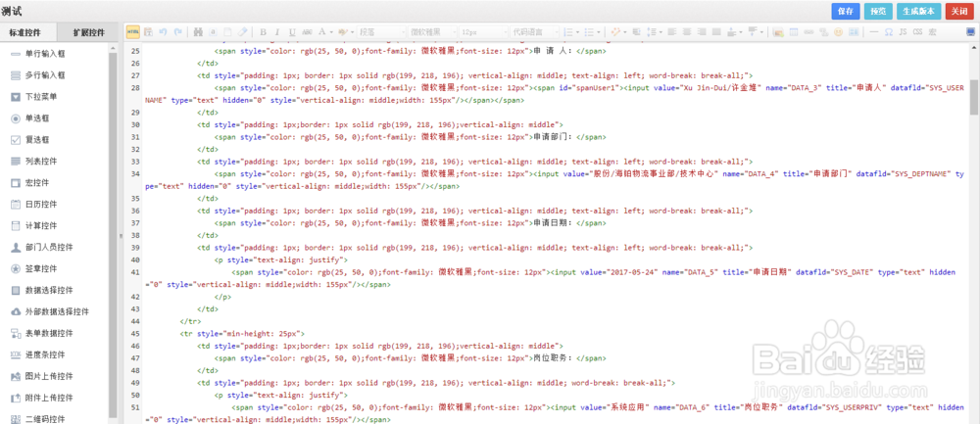Image resolution: width=980 pixels, height=424 pixels.
Task: Open the paragraph style 段落 dropdown
Action: [x=382, y=32]
